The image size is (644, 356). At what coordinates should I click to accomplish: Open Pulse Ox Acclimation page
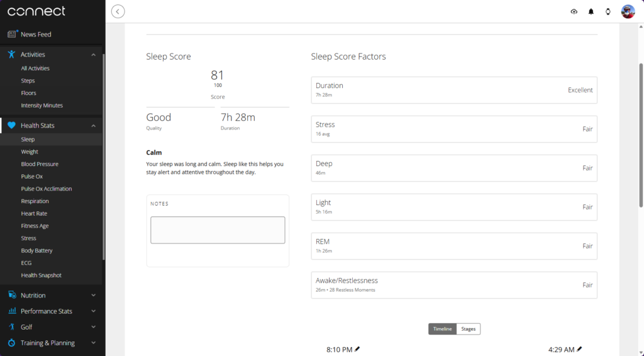pyautogui.click(x=47, y=189)
